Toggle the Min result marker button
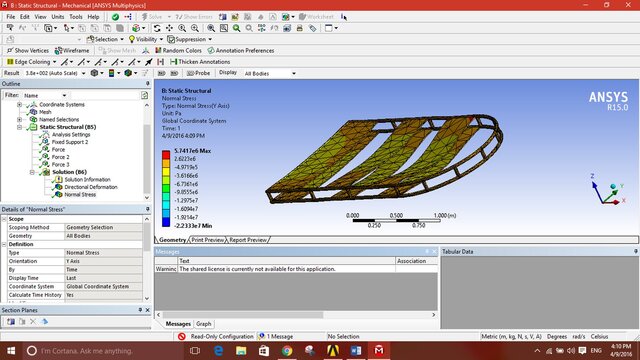This screenshot has width=640, height=360. point(174,73)
